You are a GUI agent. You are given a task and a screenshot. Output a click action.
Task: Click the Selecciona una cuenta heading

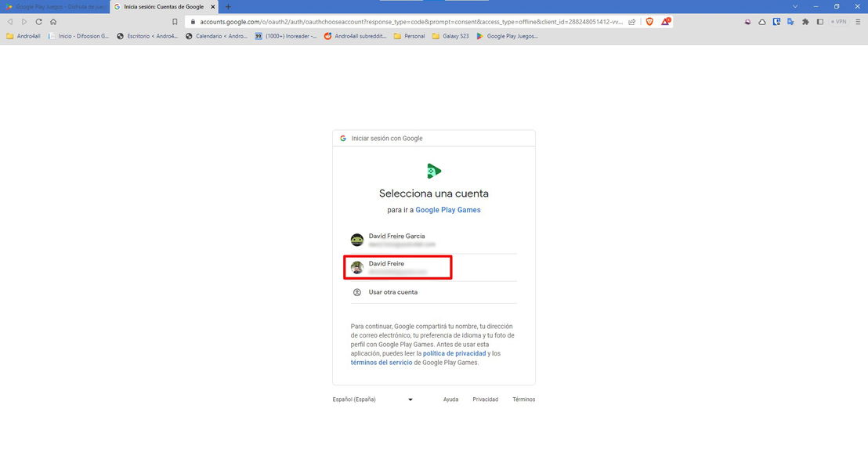[434, 193]
